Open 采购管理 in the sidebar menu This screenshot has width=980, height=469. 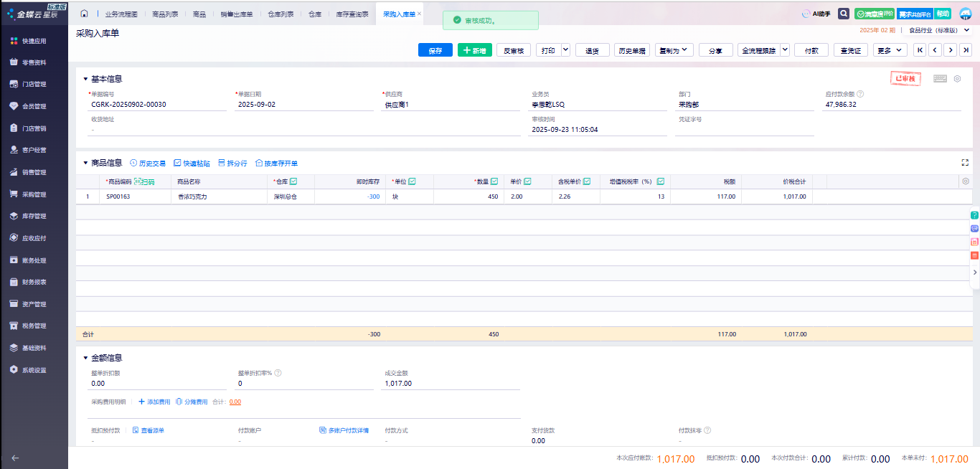(34, 194)
